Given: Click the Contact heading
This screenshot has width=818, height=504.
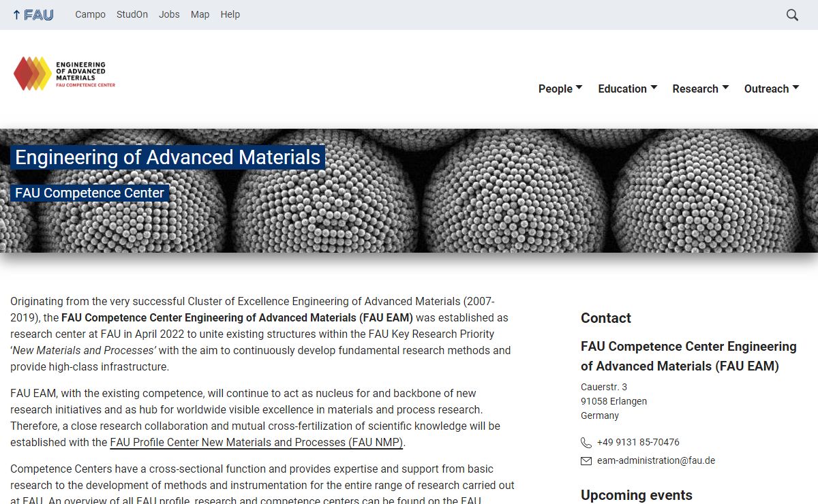Looking at the screenshot, I should [606, 318].
